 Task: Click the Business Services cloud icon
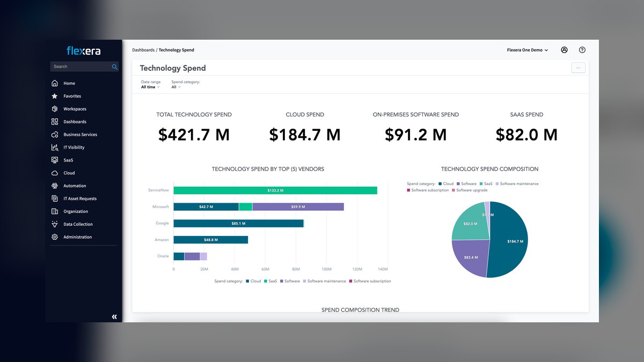(x=55, y=135)
